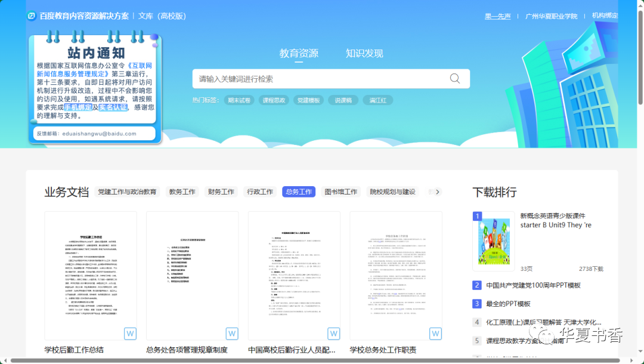Image resolution: width=644 pixels, height=364 pixels.
Task: Select the 行政工作 category
Action: pos(260,192)
